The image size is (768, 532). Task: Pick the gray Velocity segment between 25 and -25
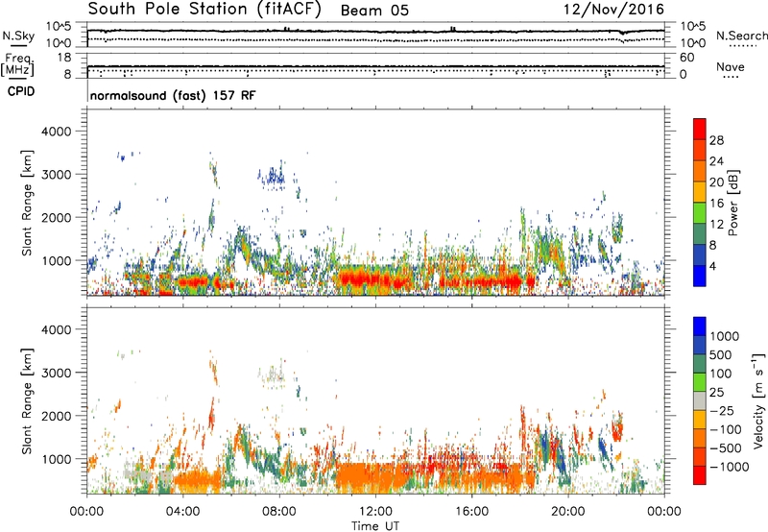pos(700,400)
